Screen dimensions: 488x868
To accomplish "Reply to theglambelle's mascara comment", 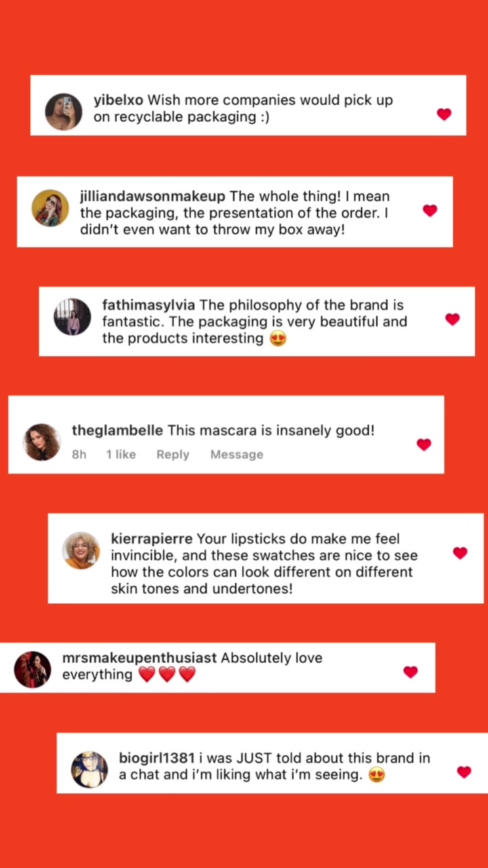I will click(173, 454).
